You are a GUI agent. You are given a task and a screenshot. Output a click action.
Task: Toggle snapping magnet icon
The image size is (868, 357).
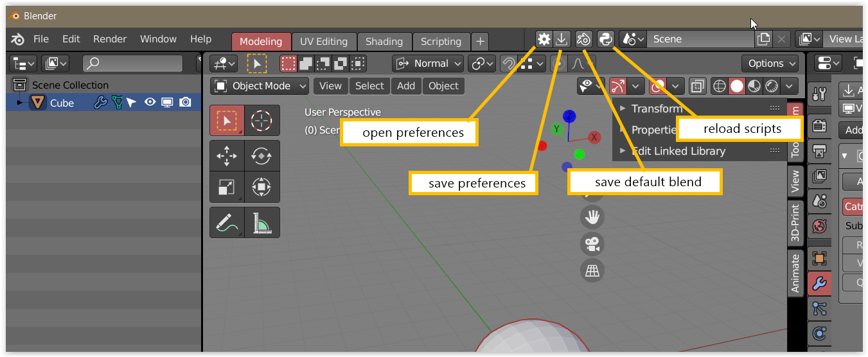click(508, 63)
